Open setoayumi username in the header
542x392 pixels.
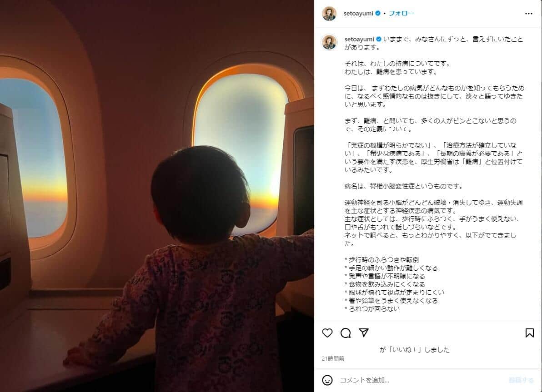[x=358, y=13]
